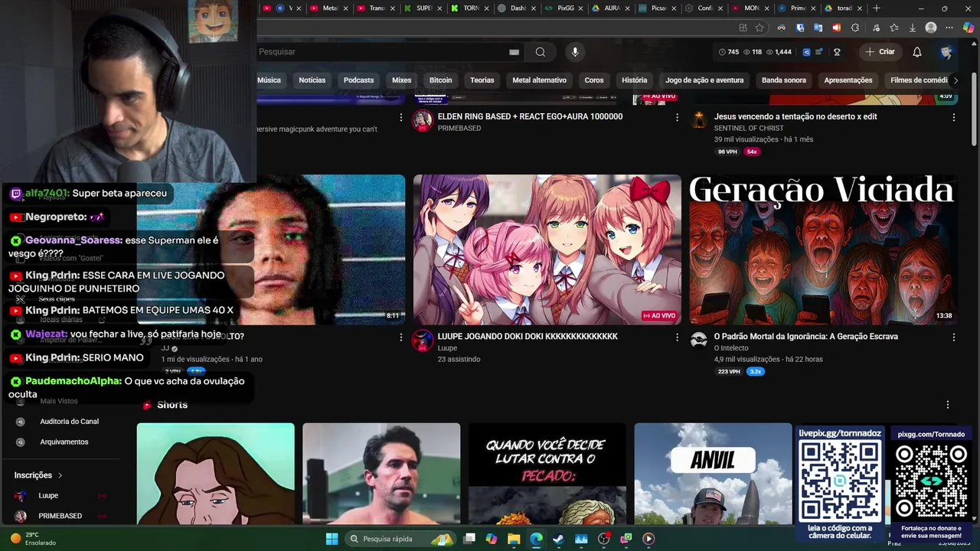Open YouTube notifications bell
This screenshot has width=980, height=551.
[917, 52]
